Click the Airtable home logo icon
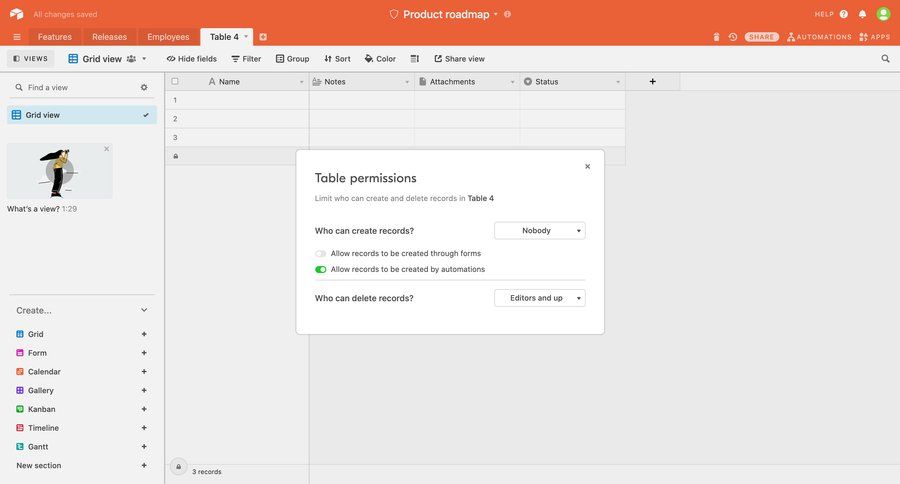This screenshot has width=900, height=484. 16,14
